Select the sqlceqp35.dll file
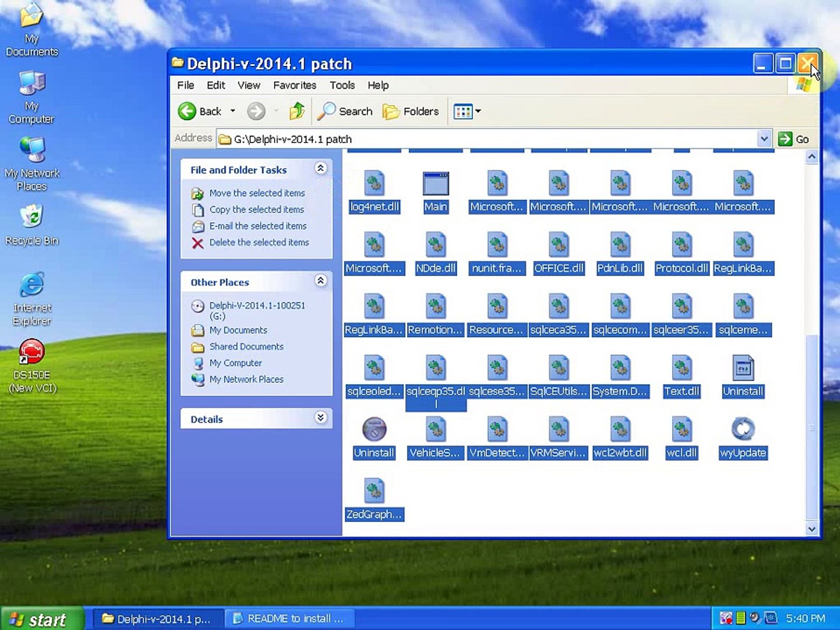 coord(436,382)
